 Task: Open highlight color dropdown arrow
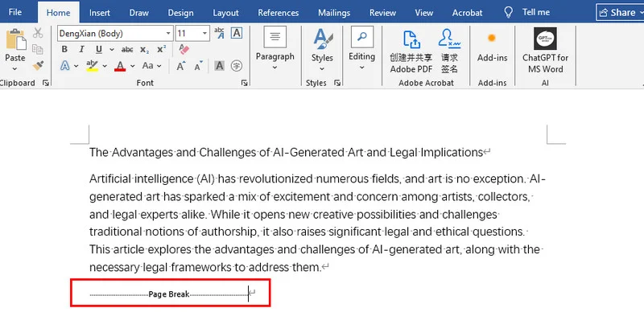coord(105,66)
